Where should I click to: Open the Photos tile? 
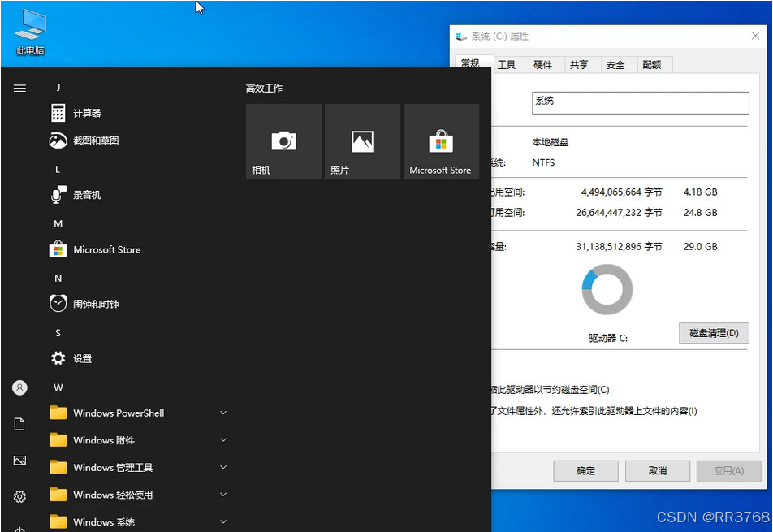(x=362, y=141)
